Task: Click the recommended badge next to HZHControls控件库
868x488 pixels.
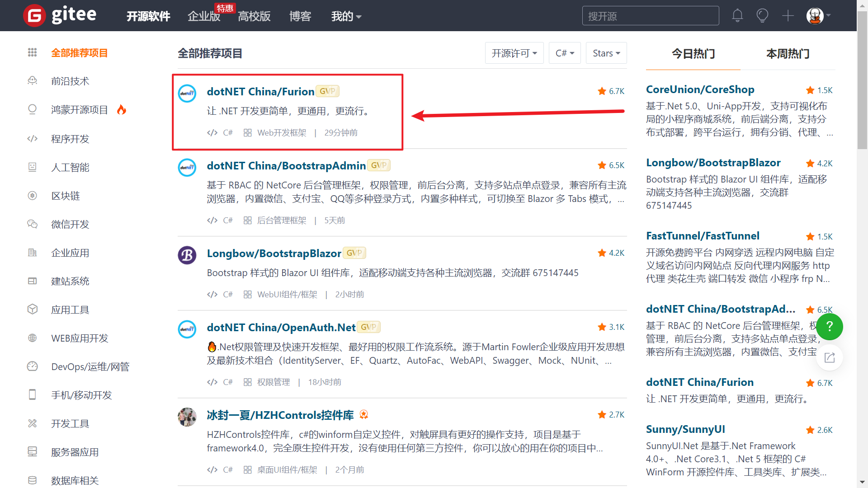Action: (x=363, y=414)
